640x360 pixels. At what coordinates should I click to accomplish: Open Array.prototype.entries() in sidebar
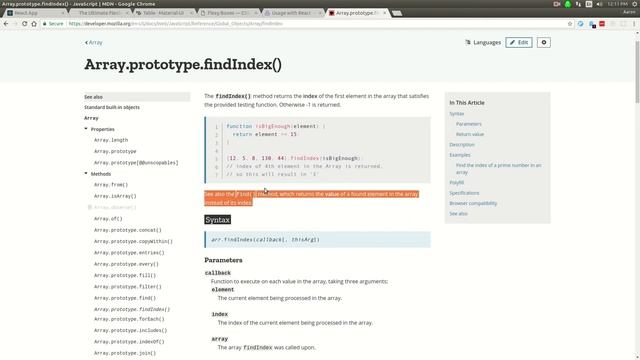129,253
